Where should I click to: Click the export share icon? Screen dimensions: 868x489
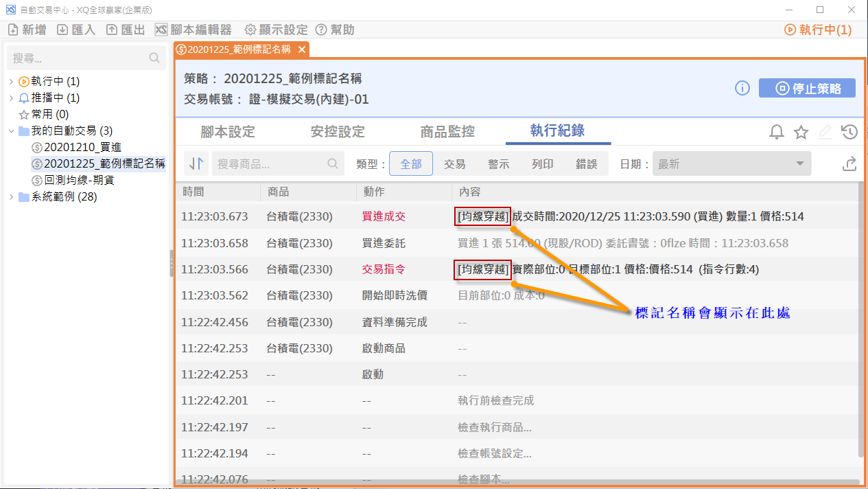[x=849, y=164]
